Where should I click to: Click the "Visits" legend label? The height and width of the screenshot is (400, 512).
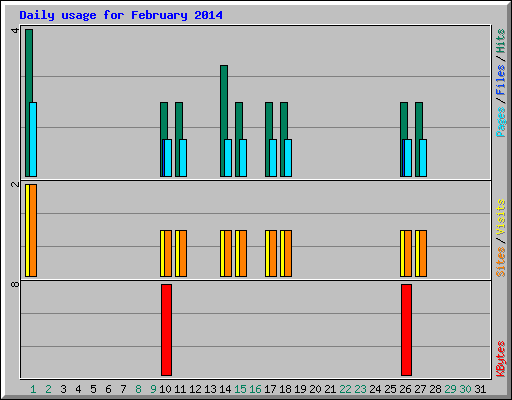[x=501, y=217]
